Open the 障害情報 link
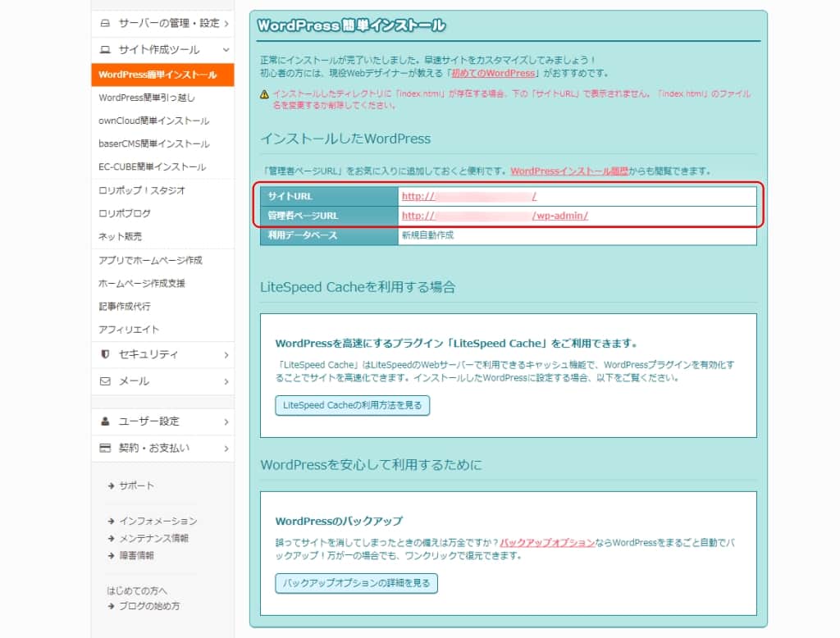 [137, 555]
